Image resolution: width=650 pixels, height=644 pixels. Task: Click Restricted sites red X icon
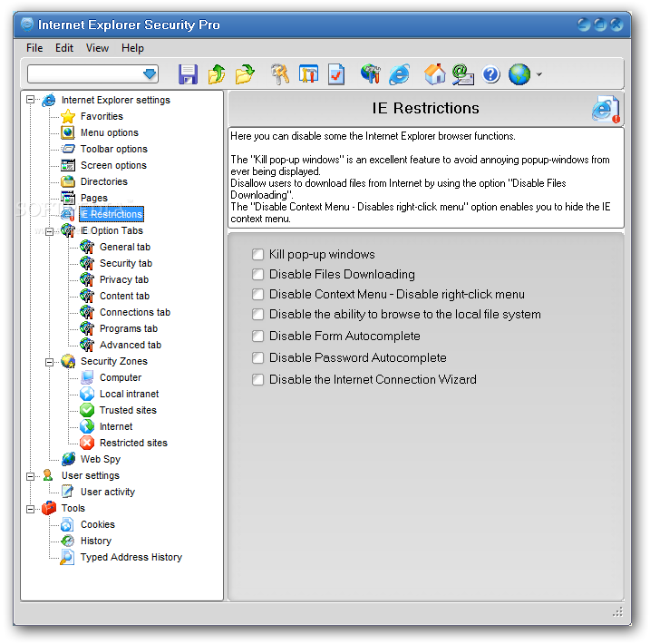(87, 443)
